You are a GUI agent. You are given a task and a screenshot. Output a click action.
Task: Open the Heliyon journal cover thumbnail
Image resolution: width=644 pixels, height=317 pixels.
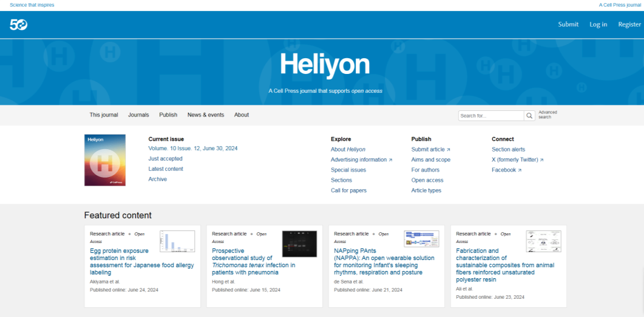105,160
